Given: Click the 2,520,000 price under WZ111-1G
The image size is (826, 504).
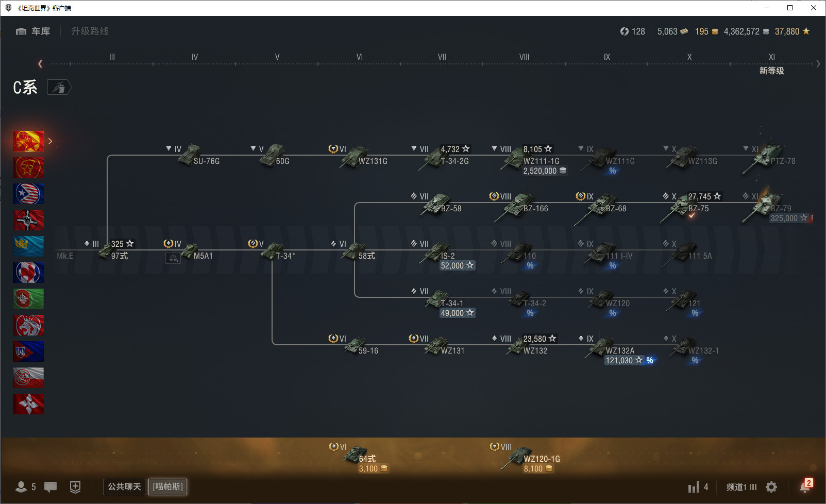Looking at the screenshot, I should pyautogui.click(x=545, y=171).
